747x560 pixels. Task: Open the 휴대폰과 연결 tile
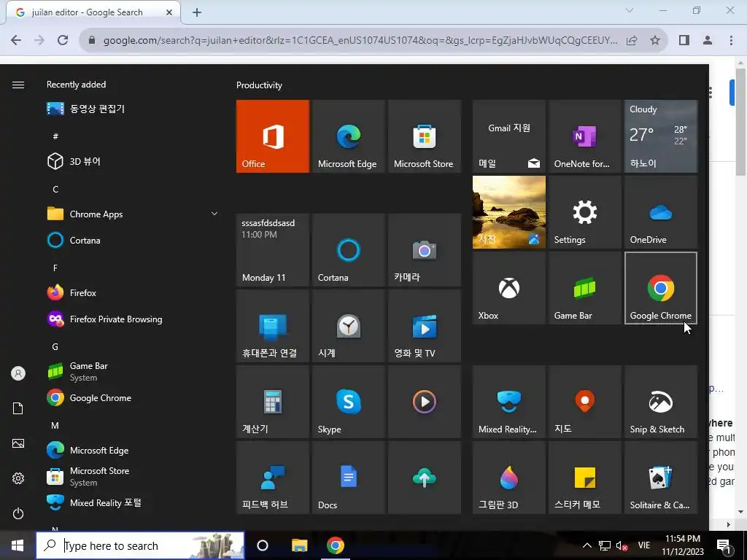(x=273, y=326)
